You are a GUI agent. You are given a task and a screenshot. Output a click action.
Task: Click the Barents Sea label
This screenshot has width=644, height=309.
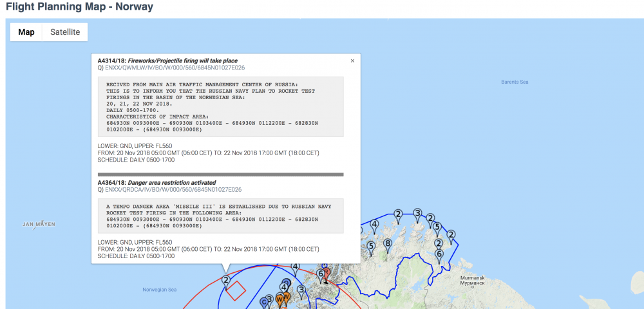pos(515,82)
